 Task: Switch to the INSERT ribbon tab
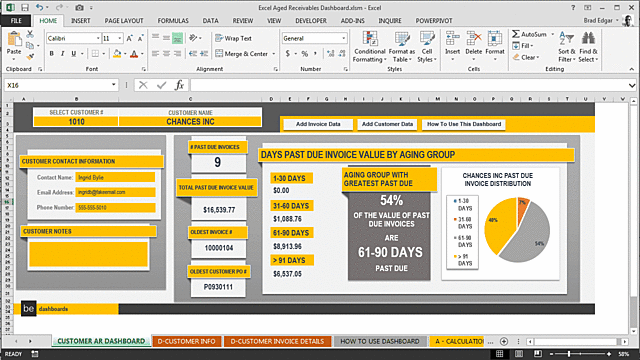pyautogui.click(x=80, y=20)
